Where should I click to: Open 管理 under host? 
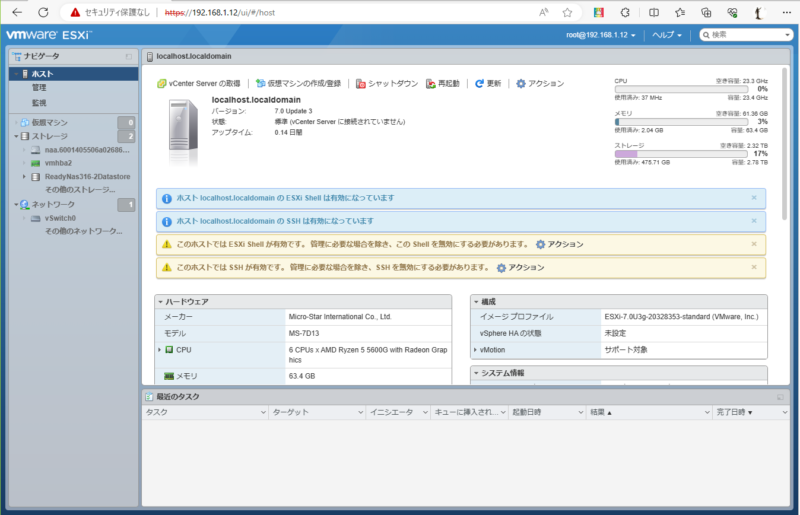tap(39, 88)
